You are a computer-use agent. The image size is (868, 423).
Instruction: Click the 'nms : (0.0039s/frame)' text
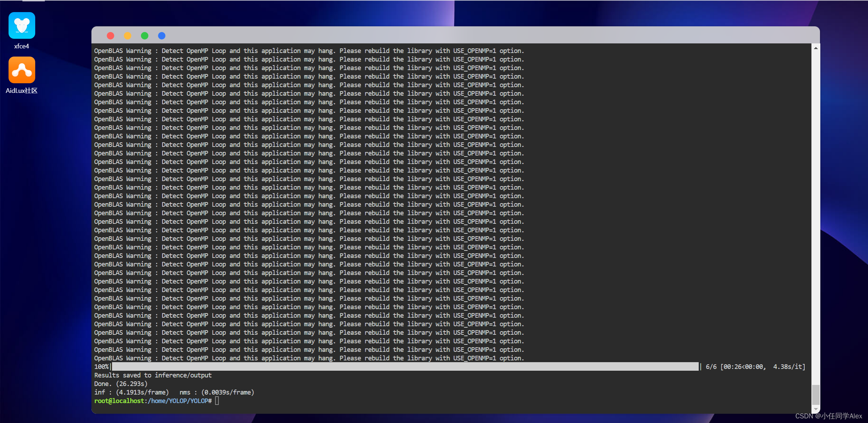(217, 392)
